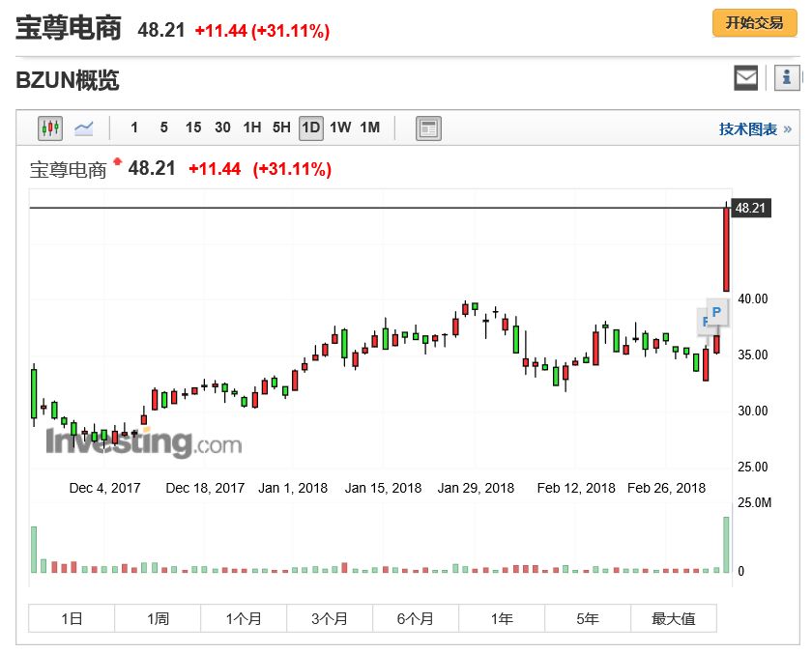This screenshot has width=812, height=653.
Task: Switch to line chart type
Action: [x=84, y=128]
